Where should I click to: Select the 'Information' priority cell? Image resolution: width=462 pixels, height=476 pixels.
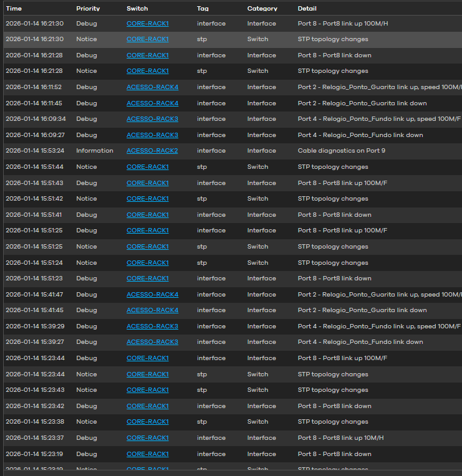95,151
